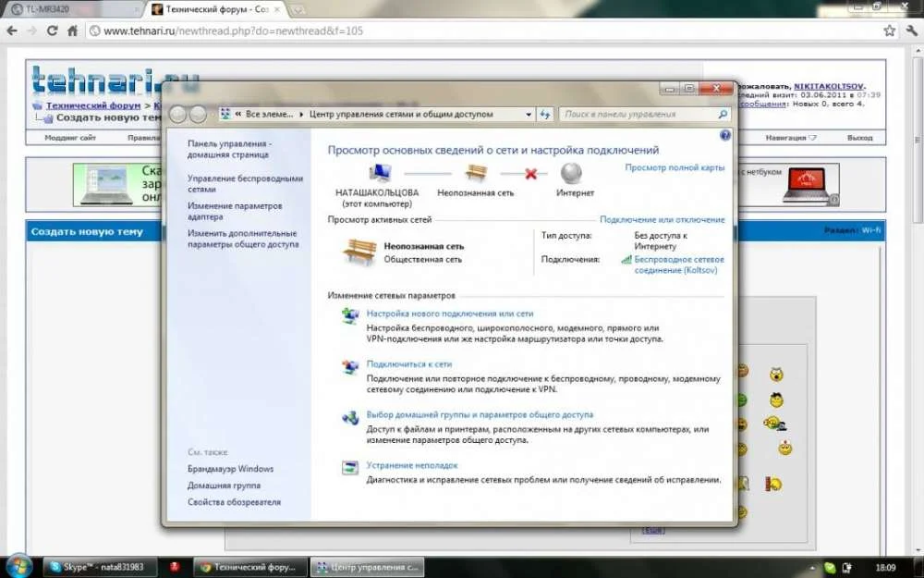Switch to the TL-MR3420 browser tab
The height and width of the screenshot is (578, 924).
74,9
